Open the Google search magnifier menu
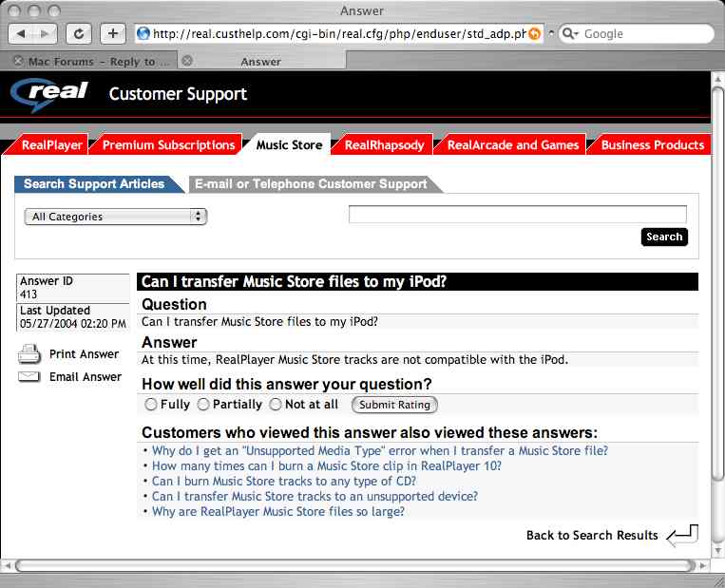Image resolution: width=725 pixels, height=588 pixels. 570,34
